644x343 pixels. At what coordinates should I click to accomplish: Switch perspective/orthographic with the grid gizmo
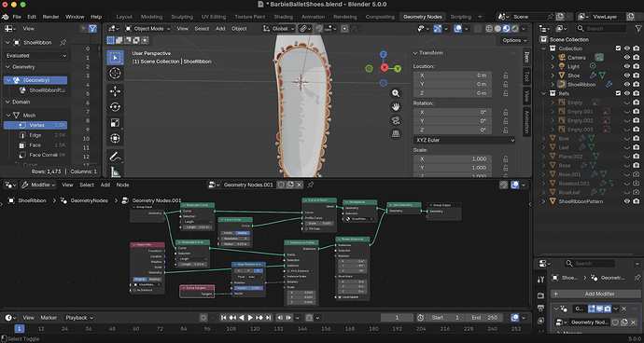click(x=396, y=134)
